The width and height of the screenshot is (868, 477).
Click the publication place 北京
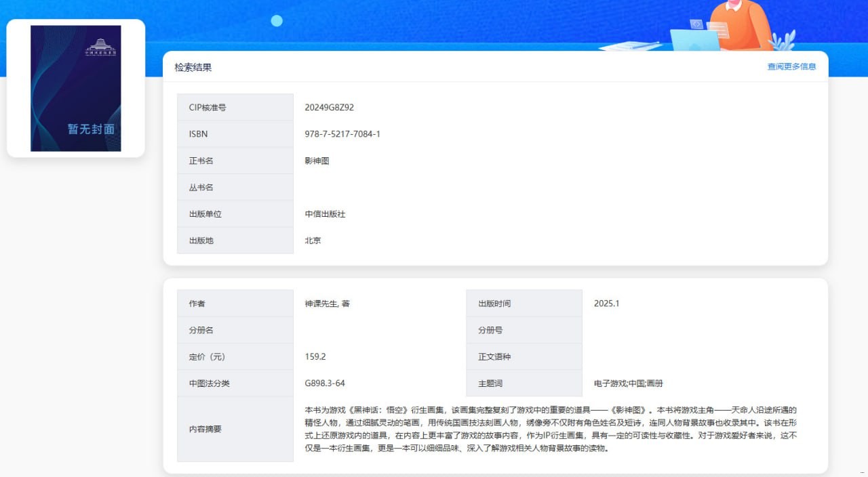pyautogui.click(x=313, y=241)
